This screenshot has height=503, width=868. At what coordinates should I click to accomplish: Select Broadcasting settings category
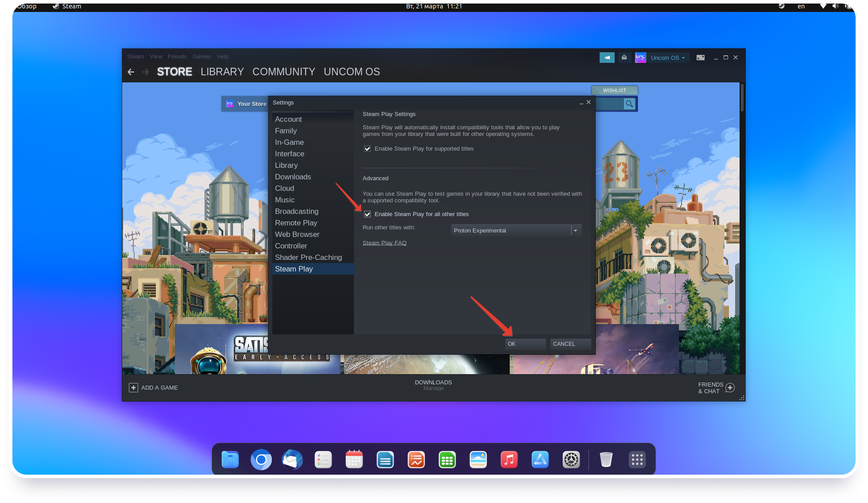pyautogui.click(x=313, y=211)
